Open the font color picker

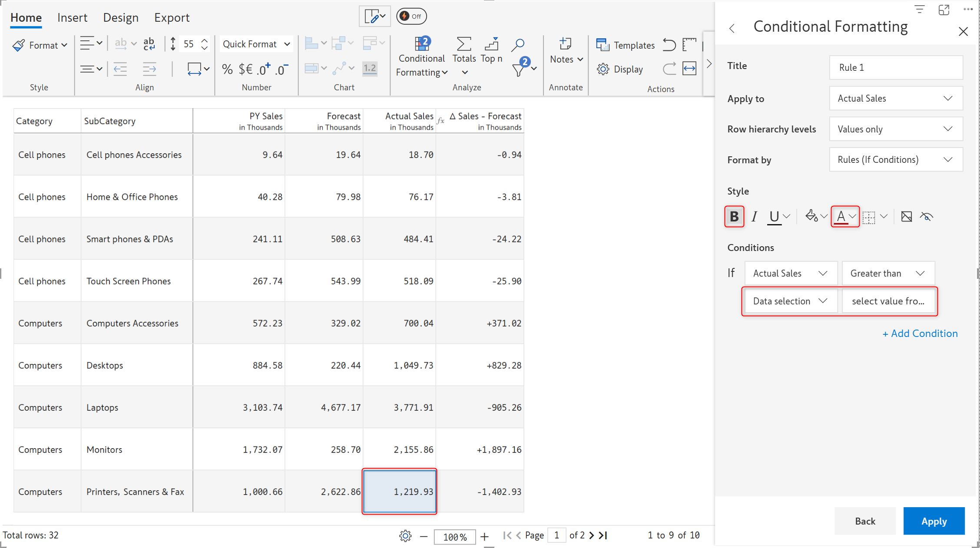[x=845, y=216]
